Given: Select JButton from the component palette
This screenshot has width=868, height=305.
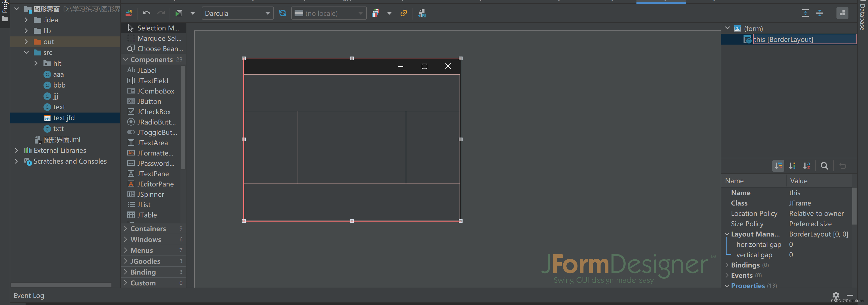Looking at the screenshot, I should click(149, 101).
